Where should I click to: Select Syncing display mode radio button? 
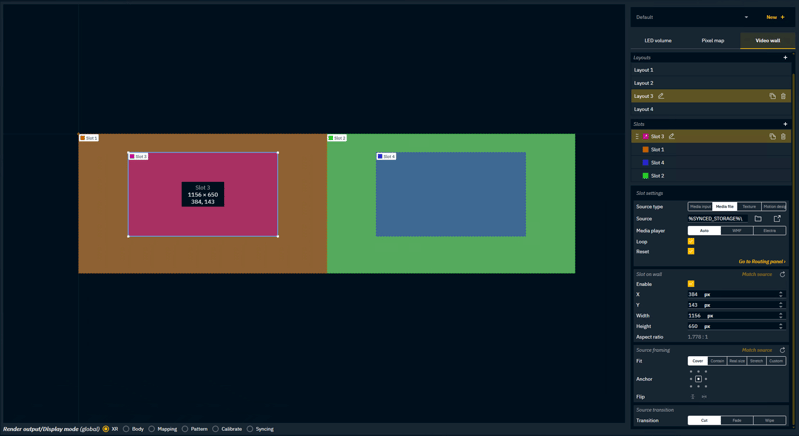pos(250,429)
